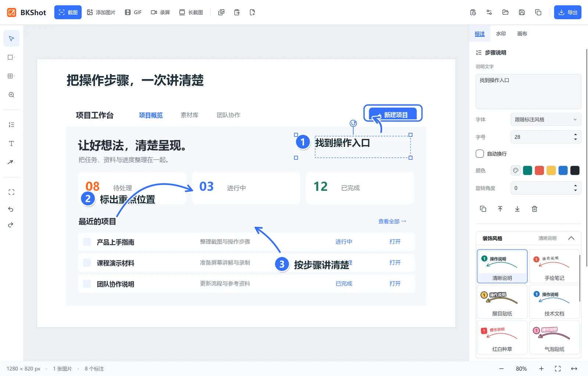Image resolution: width=588 pixels, height=376 pixels.
Task: Select the pointer selection tool
Action: (11, 39)
